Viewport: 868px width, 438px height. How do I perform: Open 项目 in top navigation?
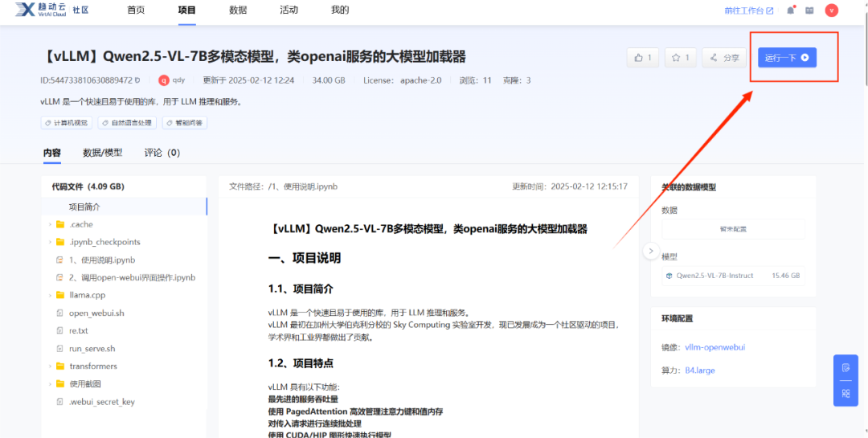point(187,10)
